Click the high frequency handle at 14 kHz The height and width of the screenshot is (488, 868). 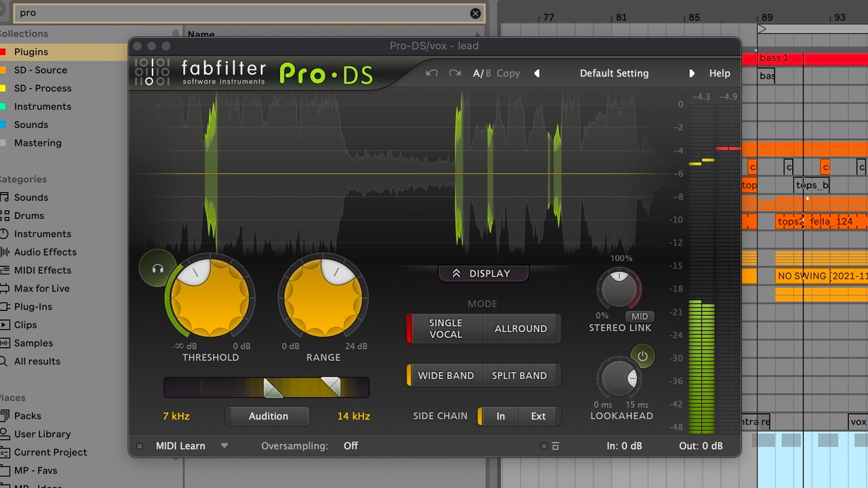(331, 387)
